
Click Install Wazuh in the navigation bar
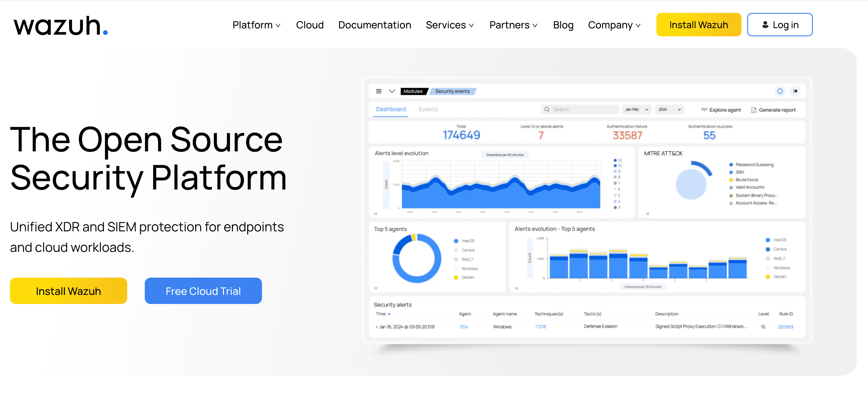point(699,25)
